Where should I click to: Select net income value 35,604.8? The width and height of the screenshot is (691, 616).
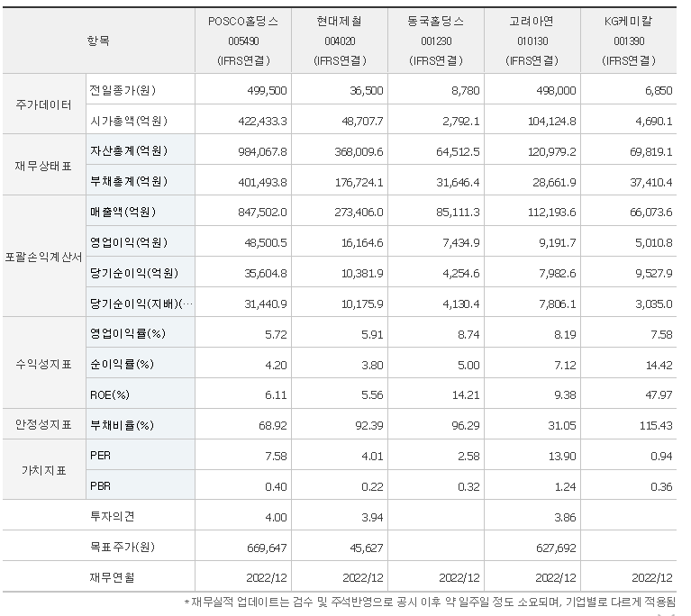click(x=266, y=274)
